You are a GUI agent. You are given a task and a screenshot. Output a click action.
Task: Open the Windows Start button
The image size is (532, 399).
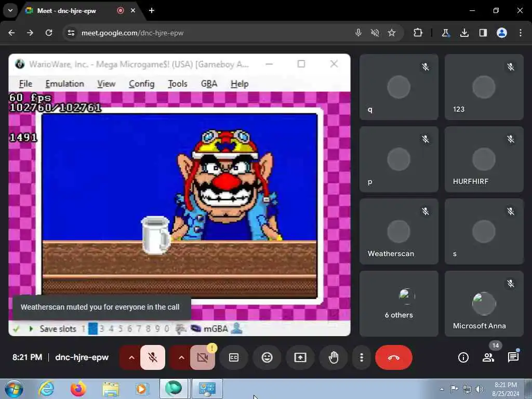point(14,389)
